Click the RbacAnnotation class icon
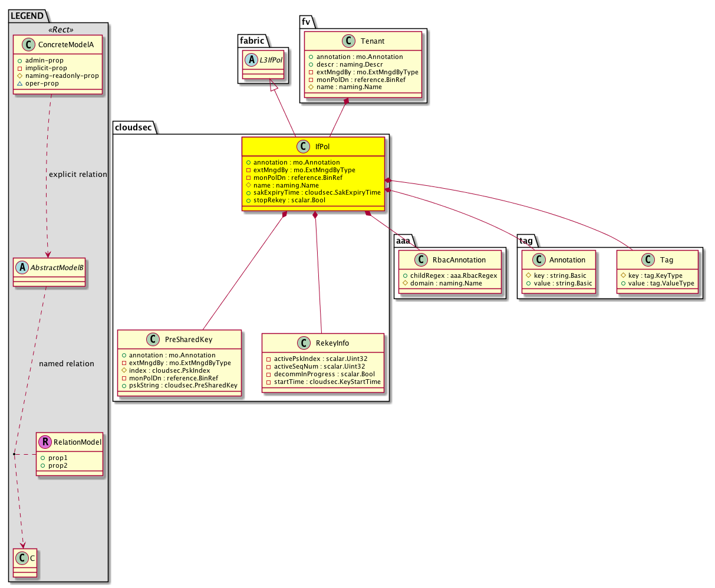The height and width of the screenshot is (588, 715). (420, 259)
